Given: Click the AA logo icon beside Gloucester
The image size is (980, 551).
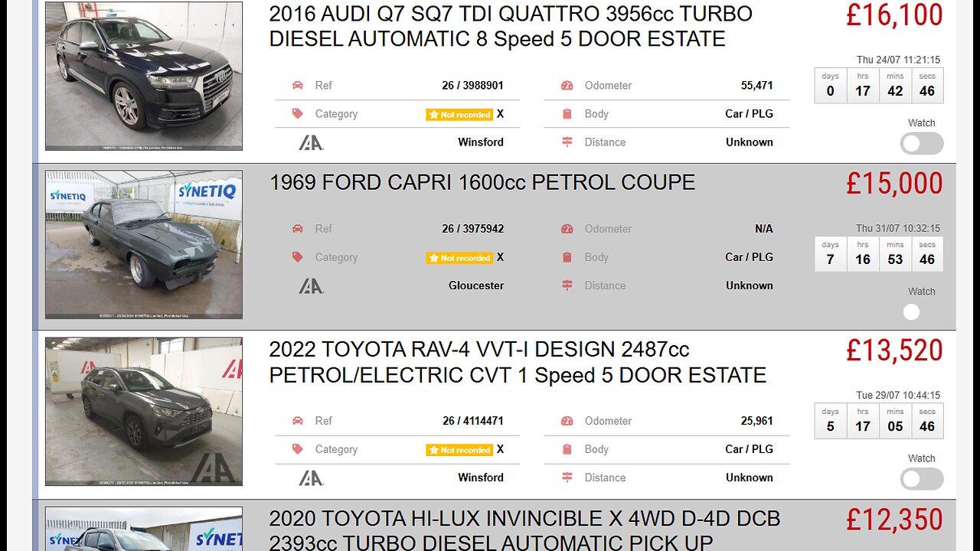Looking at the screenshot, I should coord(311,285).
